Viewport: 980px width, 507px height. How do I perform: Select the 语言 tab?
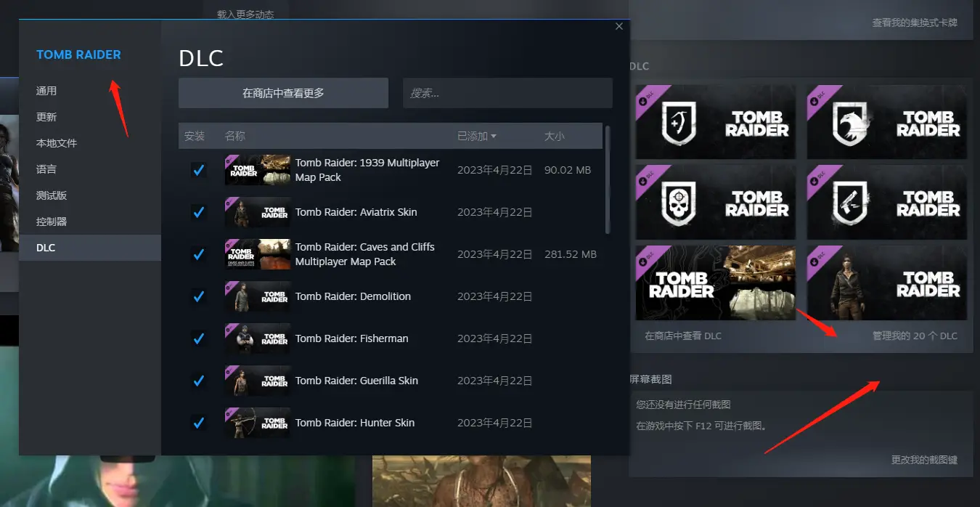point(46,169)
